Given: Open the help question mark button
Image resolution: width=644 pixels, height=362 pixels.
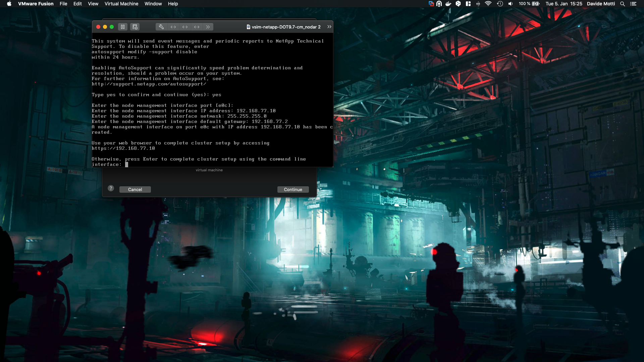Looking at the screenshot, I should (111, 188).
